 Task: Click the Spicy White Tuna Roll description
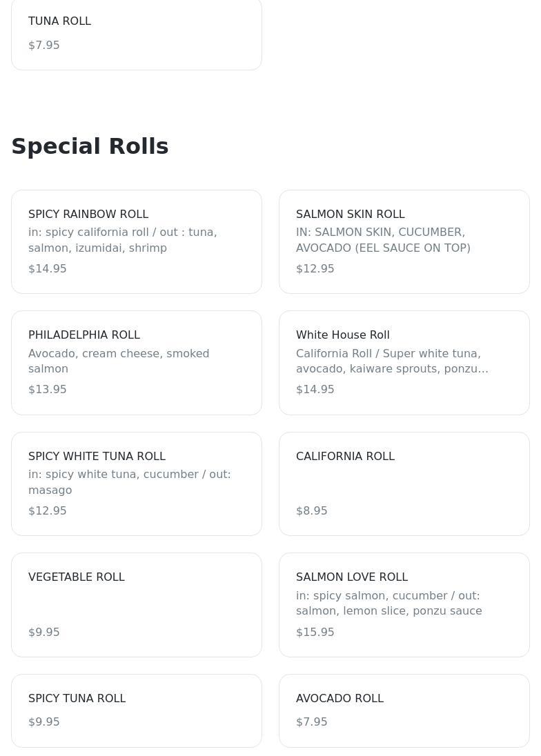130,482
